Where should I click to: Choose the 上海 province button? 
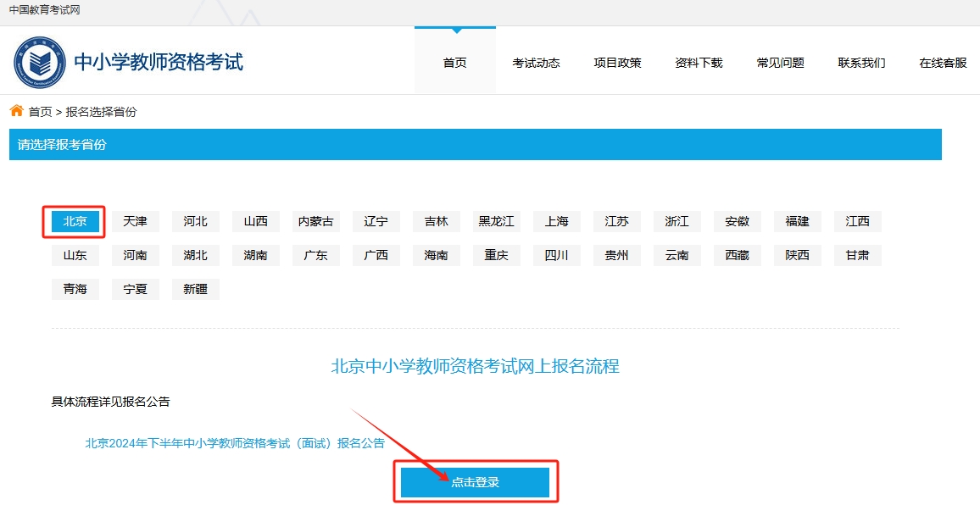[x=556, y=221]
